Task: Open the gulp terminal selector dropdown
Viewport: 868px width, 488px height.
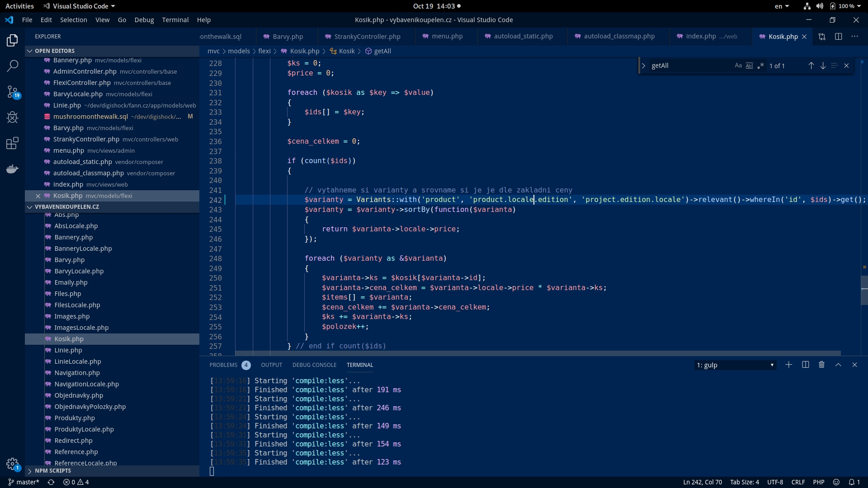Action: [735, 365]
